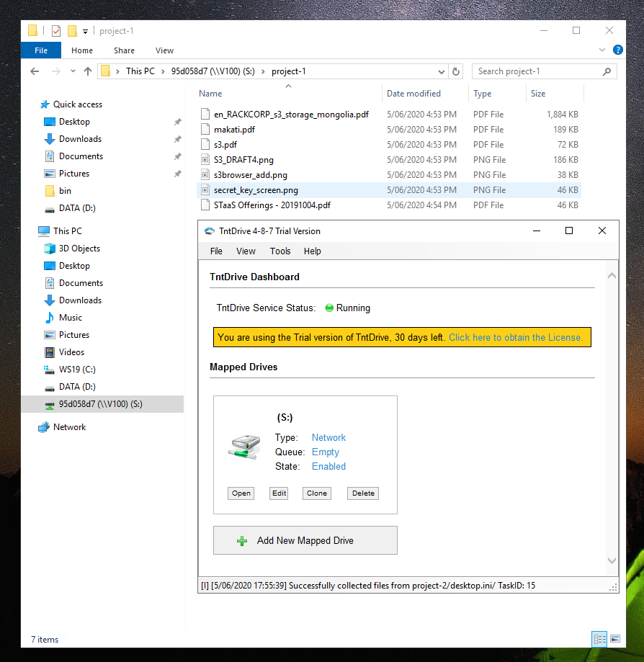The height and width of the screenshot is (662, 644).
Task: Click the Explorer refresh button
Action: click(x=456, y=71)
